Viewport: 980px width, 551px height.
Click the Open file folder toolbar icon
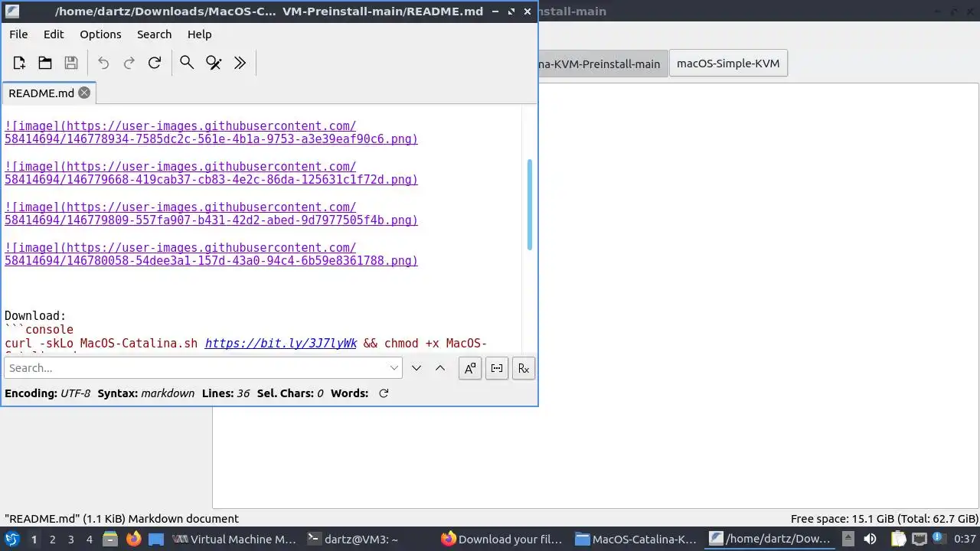pyautogui.click(x=45, y=63)
